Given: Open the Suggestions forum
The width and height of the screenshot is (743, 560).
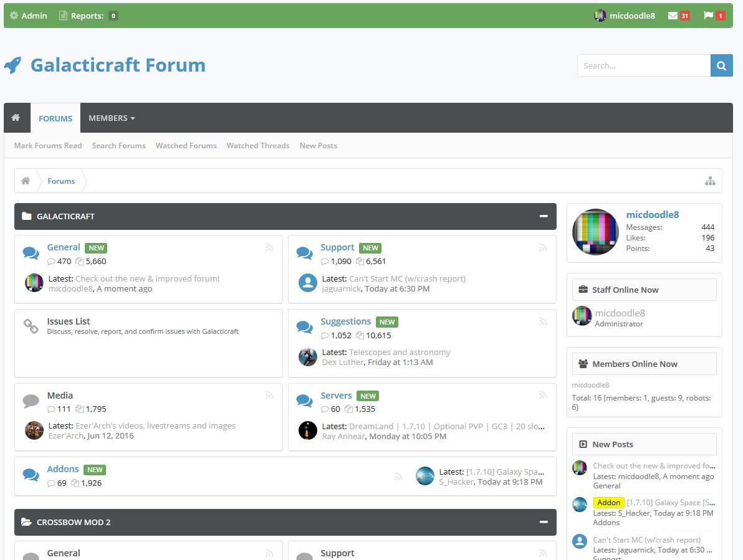Looking at the screenshot, I should coord(345,321).
